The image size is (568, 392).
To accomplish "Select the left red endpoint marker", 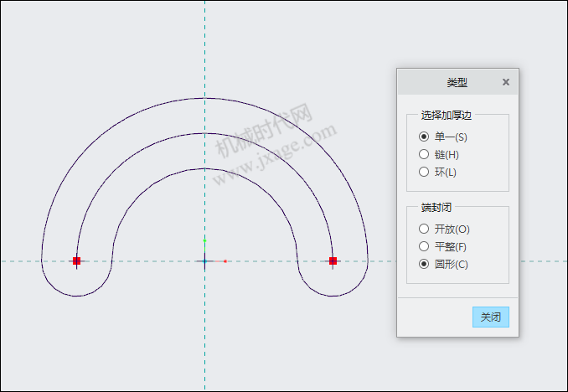I will pyautogui.click(x=76, y=261).
